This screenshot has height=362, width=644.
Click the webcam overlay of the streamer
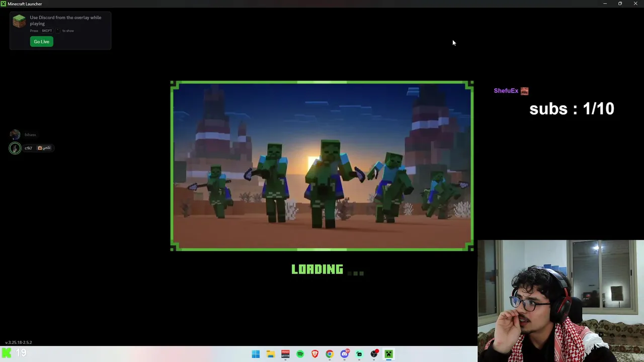(x=560, y=301)
